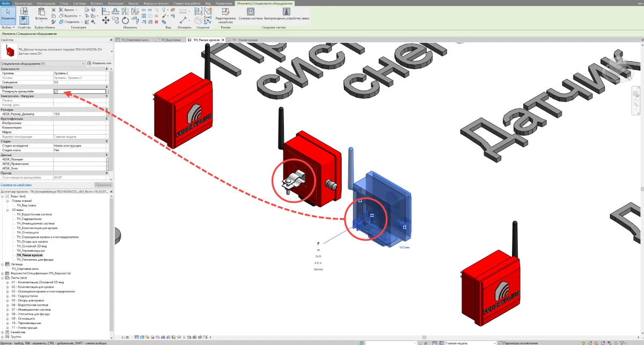Toggle the Повернуть кронштейн checkbox
The height and width of the screenshot is (345, 644).
[56, 92]
